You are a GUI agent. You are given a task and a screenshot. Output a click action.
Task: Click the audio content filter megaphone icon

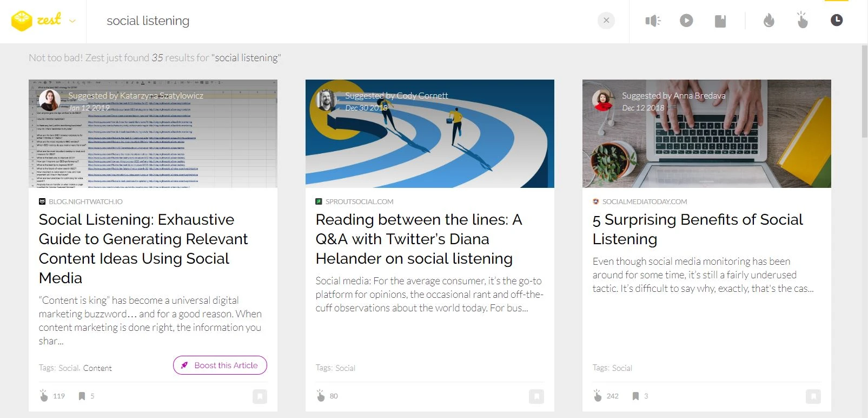[x=653, y=21]
